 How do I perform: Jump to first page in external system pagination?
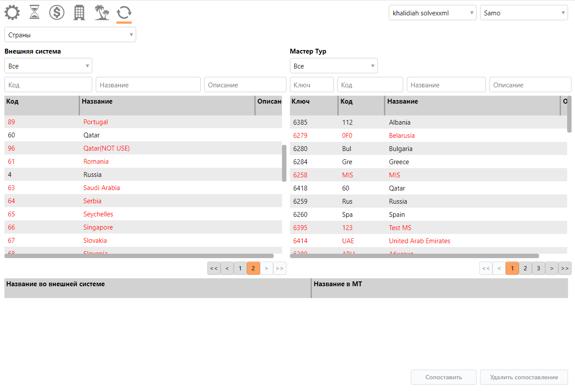point(214,268)
